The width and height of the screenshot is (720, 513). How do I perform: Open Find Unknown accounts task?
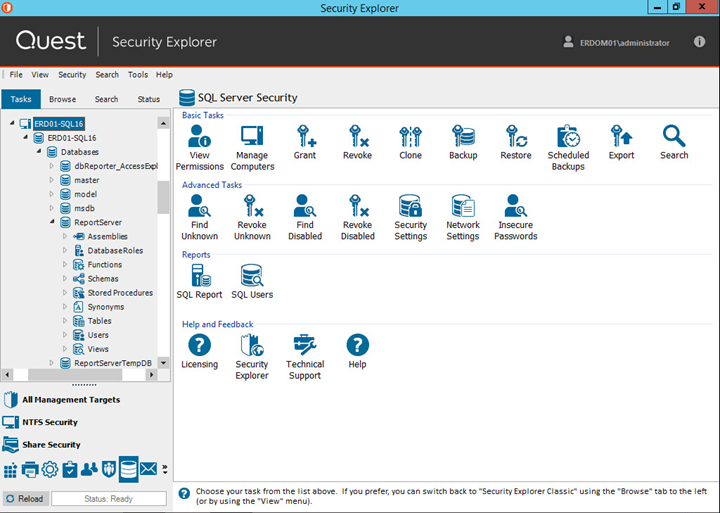coord(199,217)
